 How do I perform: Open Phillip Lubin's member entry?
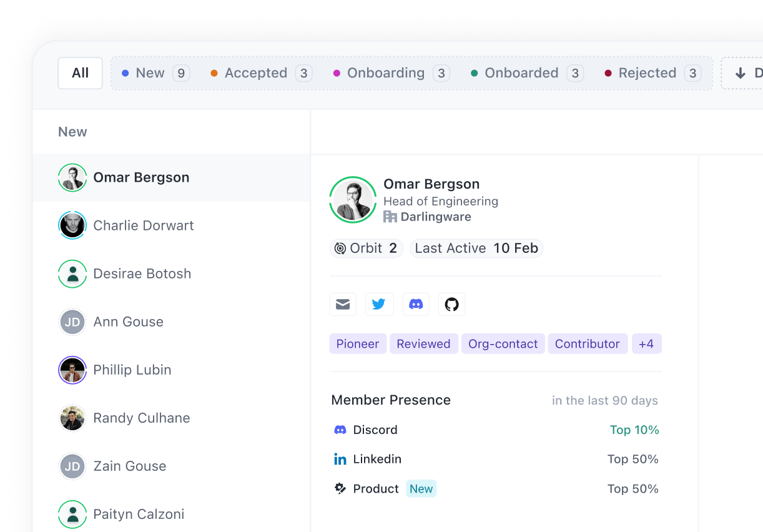[x=132, y=370]
